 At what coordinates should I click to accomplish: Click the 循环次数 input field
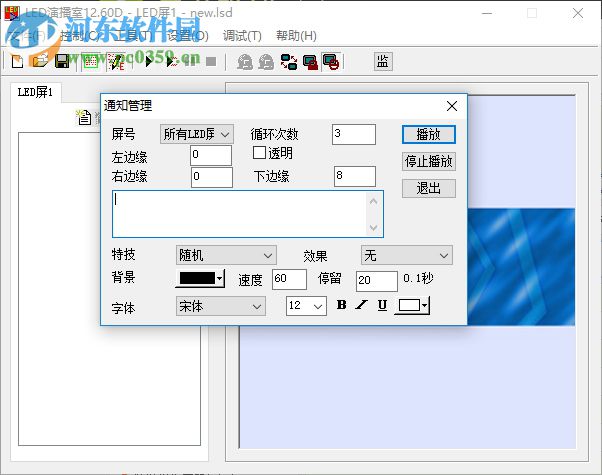pos(354,134)
